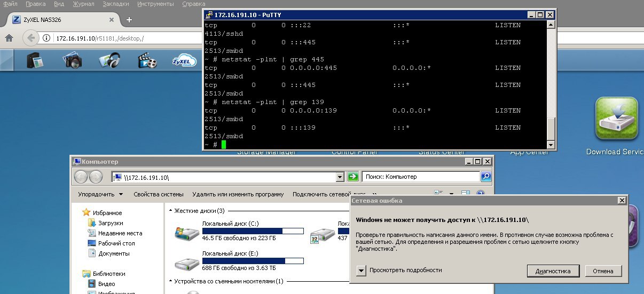Close the Сетевая ошибка dialog
644x294 pixels.
[x=621, y=200]
